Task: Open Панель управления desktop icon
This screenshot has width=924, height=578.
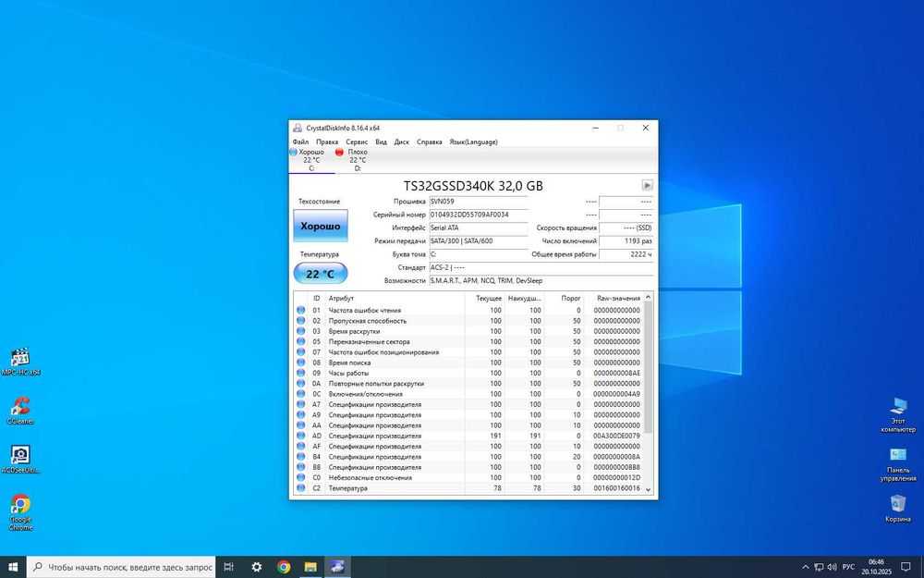Action: click(x=898, y=464)
